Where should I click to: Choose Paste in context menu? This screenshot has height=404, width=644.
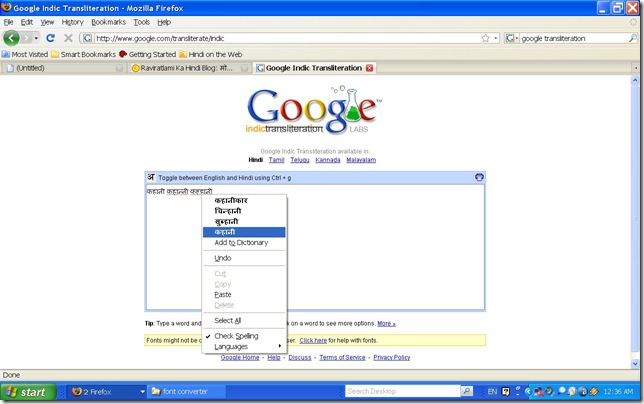[244, 295]
